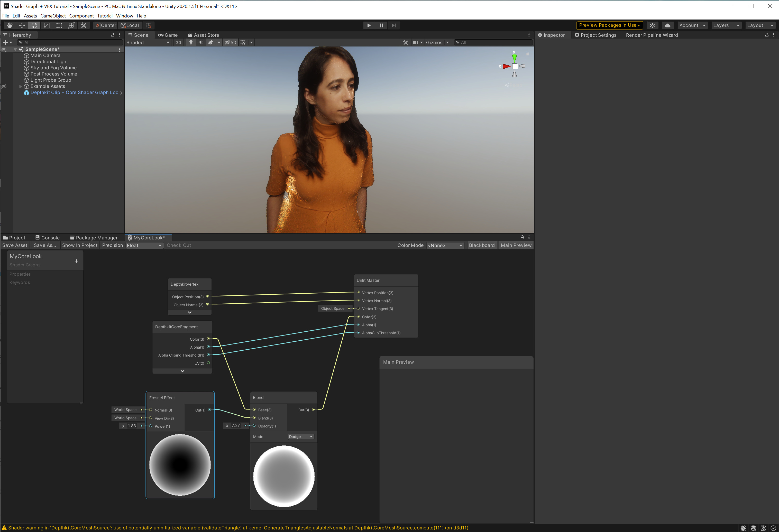Select the Move tool
The height and width of the screenshot is (532, 779).
coord(22,25)
